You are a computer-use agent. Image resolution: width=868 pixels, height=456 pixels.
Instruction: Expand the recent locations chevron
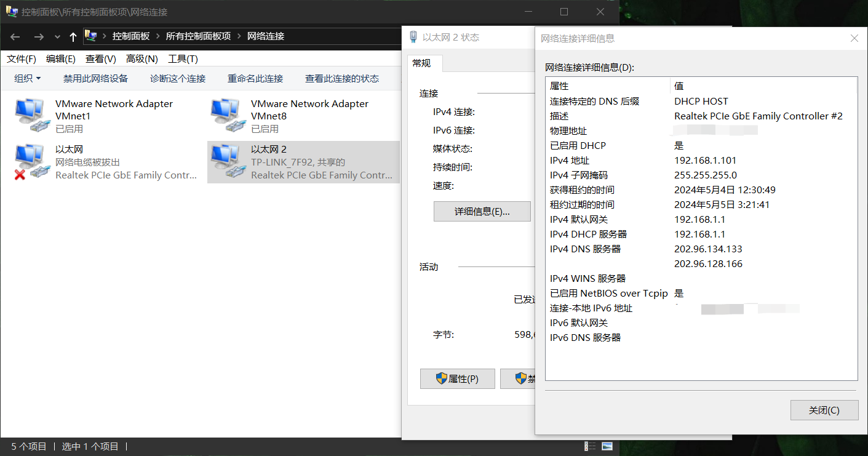[x=57, y=37]
